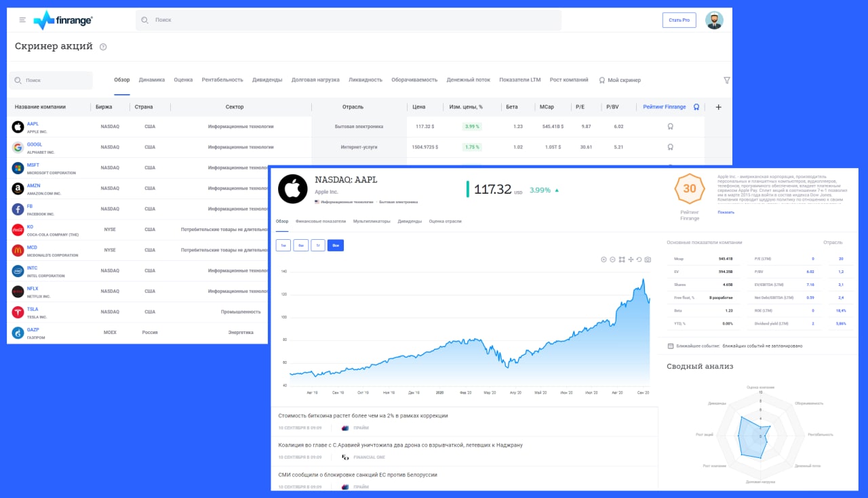Open the Рентабельность screener tab
The width and height of the screenshot is (868, 498).
click(x=222, y=80)
